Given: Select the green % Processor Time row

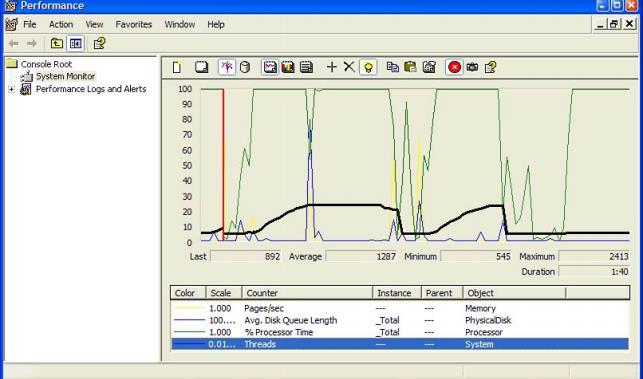Looking at the screenshot, I should click(400, 332).
